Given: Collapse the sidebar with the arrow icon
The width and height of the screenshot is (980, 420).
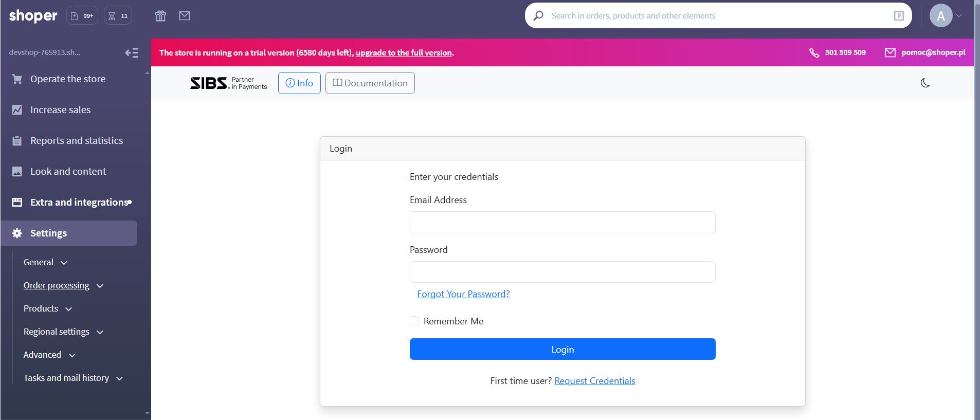Looking at the screenshot, I should pos(132,52).
